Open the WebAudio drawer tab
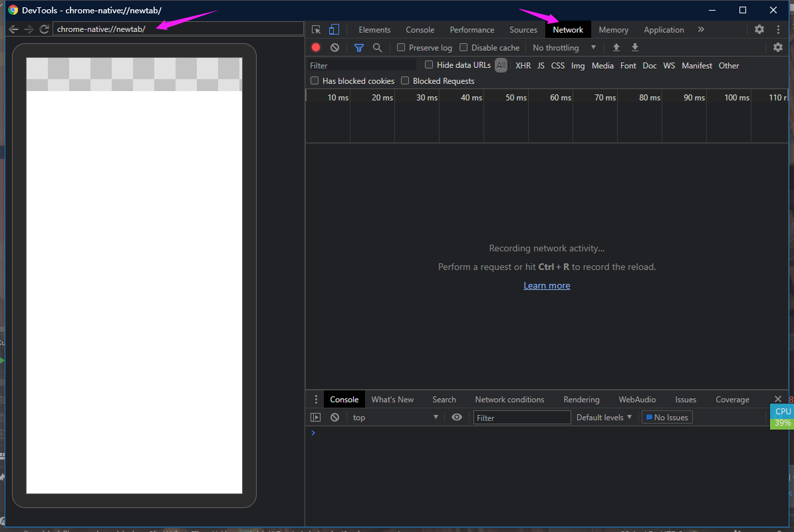The height and width of the screenshot is (532, 794). [637, 400]
